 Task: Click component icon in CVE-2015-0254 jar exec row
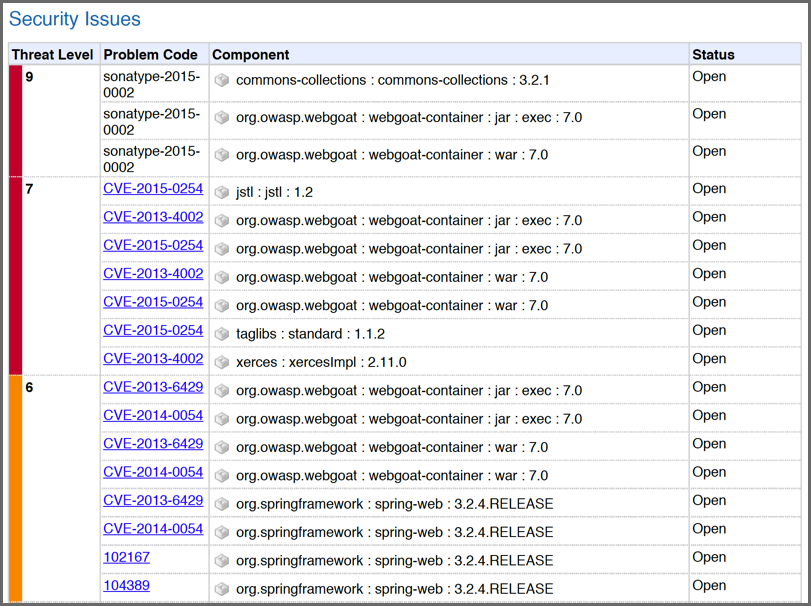click(222, 249)
